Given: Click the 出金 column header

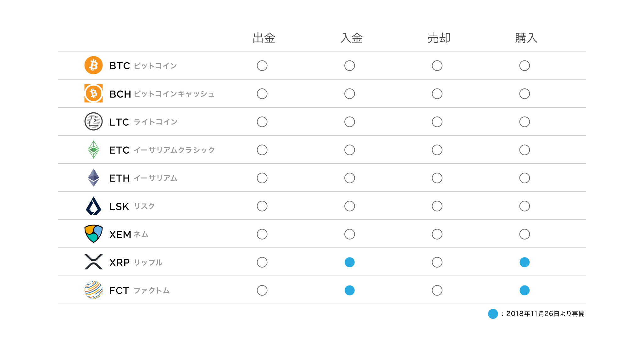Looking at the screenshot, I should pos(264,38).
